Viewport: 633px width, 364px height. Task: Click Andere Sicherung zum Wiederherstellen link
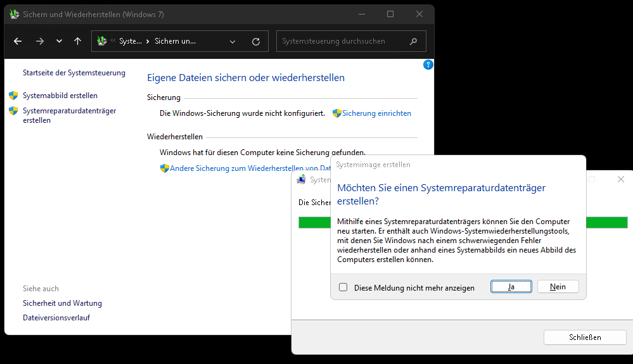[250, 168]
